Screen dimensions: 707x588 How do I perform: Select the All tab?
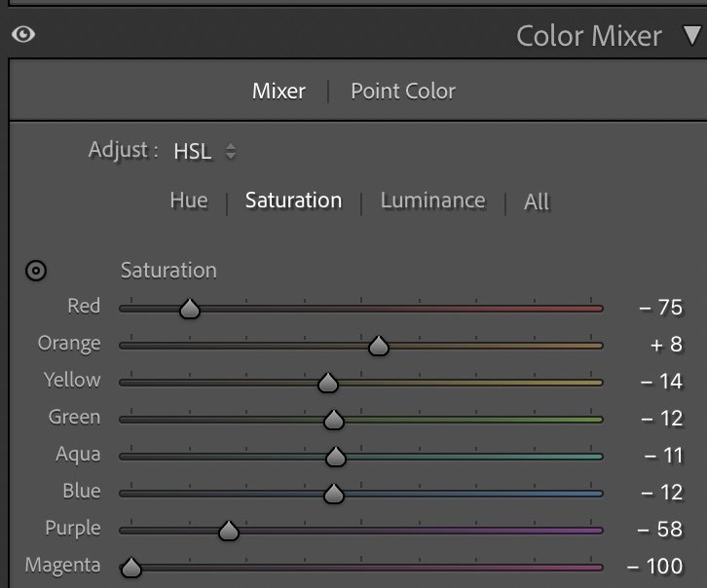537,202
